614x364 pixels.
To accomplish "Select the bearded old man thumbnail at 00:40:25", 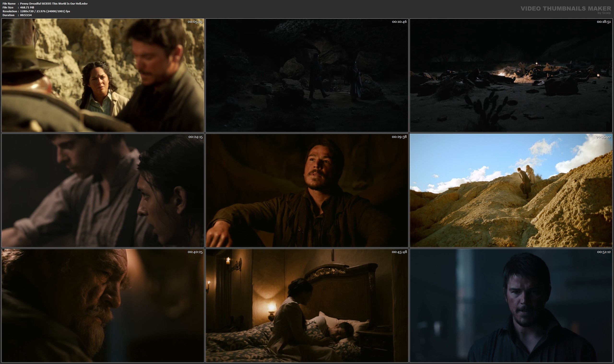I will (103, 306).
